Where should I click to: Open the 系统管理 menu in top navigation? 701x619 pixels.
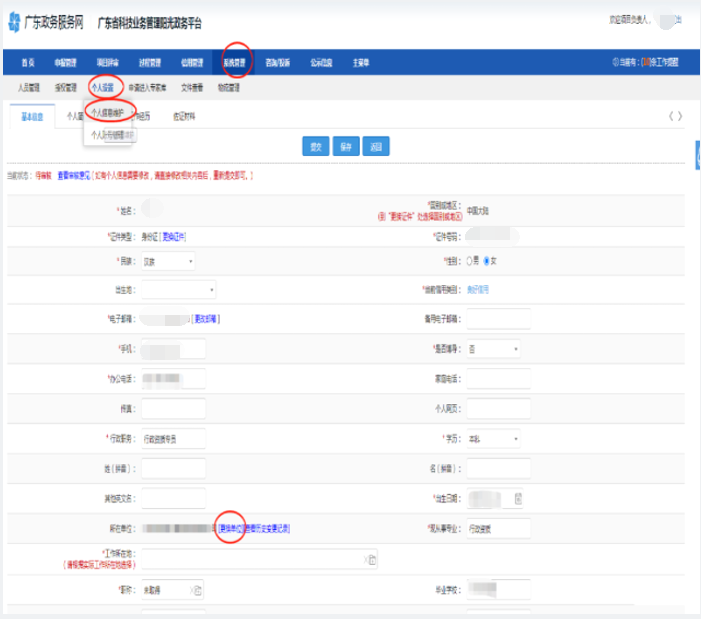(234, 62)
